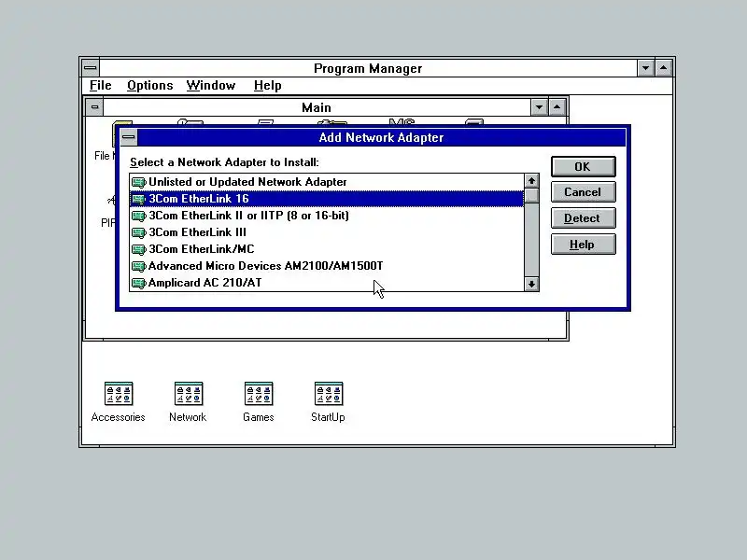Image resolution: width=747 pixels, height=560 pixels.
Task: Open the Window menu in Program Manager
Action: pos(211,86)
